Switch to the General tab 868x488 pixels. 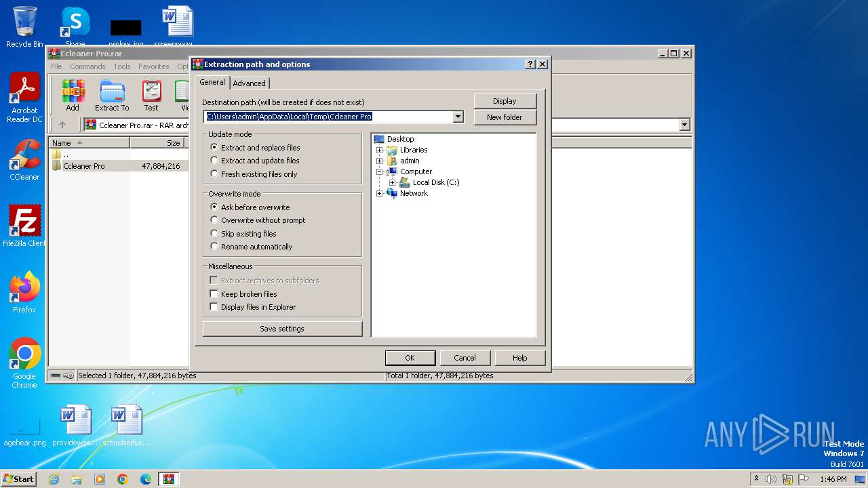(212, 82)
